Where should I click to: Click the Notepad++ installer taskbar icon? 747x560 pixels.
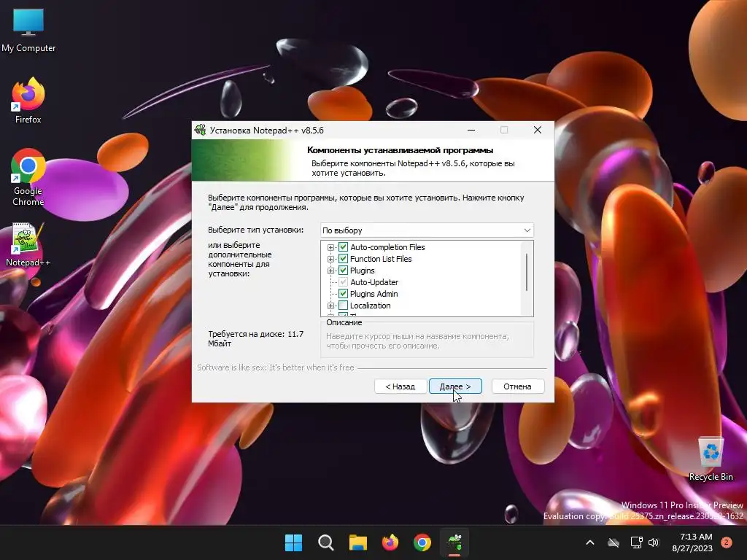(x=454, y=542)
